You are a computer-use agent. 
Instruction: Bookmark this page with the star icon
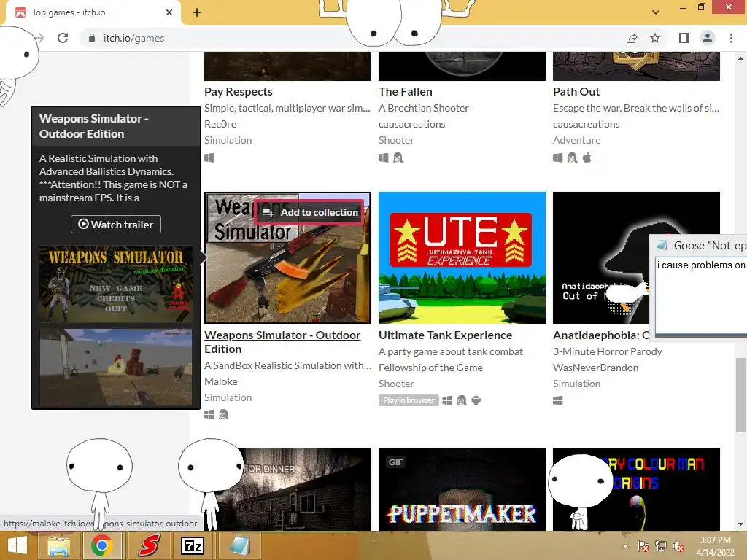[655, 38]
